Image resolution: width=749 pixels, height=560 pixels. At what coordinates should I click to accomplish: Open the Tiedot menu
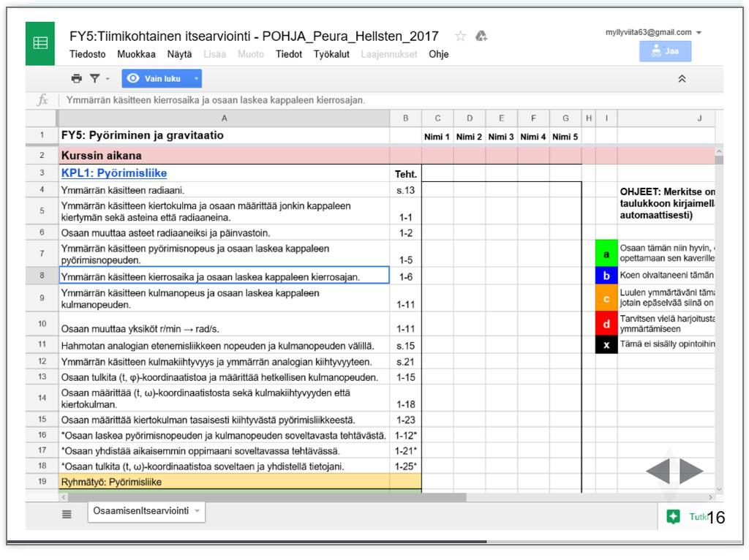pos(288,54)
